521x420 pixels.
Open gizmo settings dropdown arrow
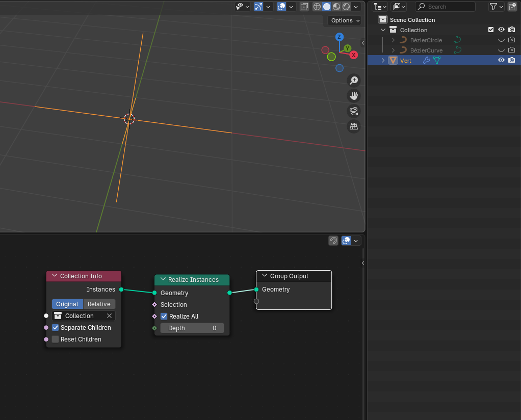[x=268, y=7]
